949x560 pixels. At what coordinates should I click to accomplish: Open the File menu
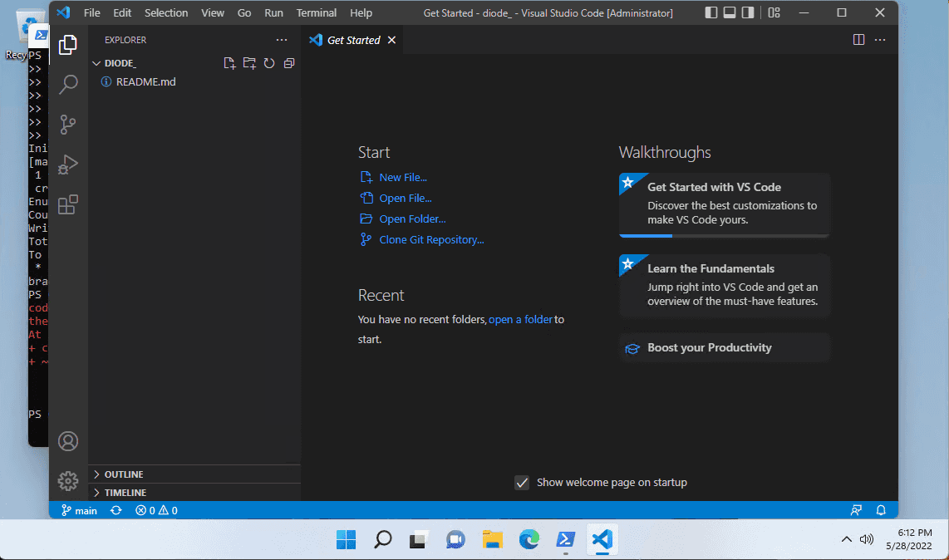tap(92, 12)
